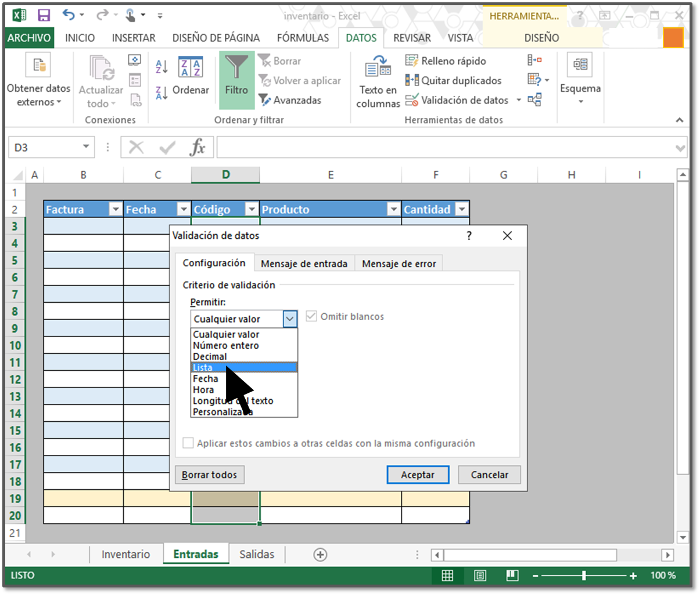Screen dimensions: 700x595
Task: Click the sort A to Z ascending icon
Action: pos(162,66)
